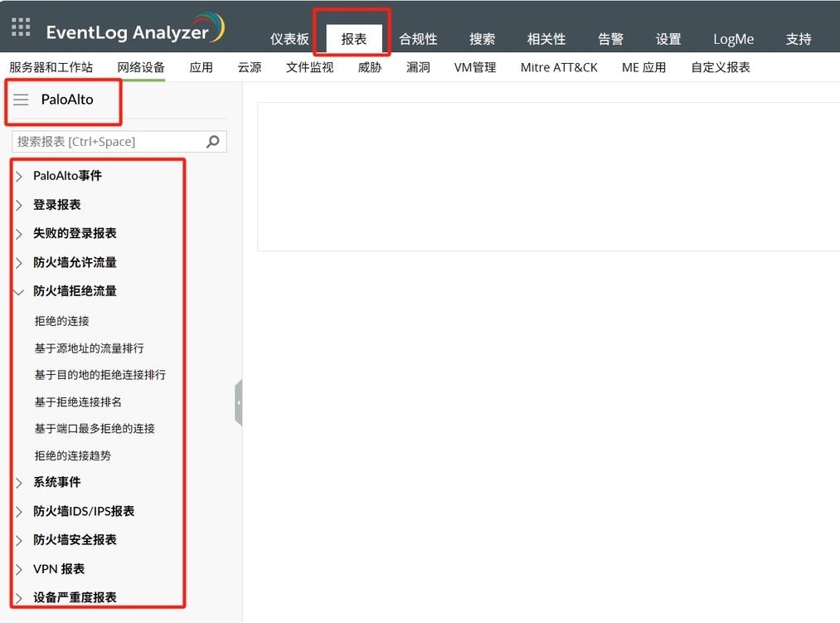Select the 自定义报表 sub-tab
The height and width of the screenshot is (623, 840).
721,67
